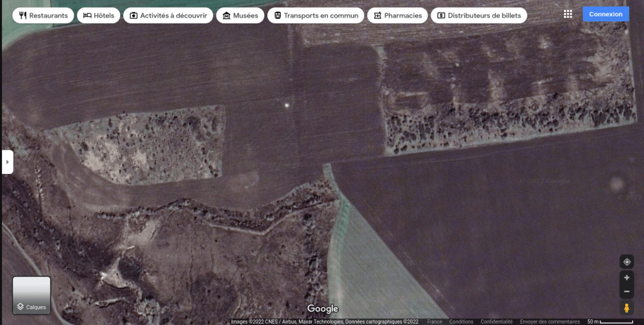Open the Conditions link in footer
Image resolution: width=644 pixels, height=325 pixels.
pyautogui.click(x=461, y=322)
